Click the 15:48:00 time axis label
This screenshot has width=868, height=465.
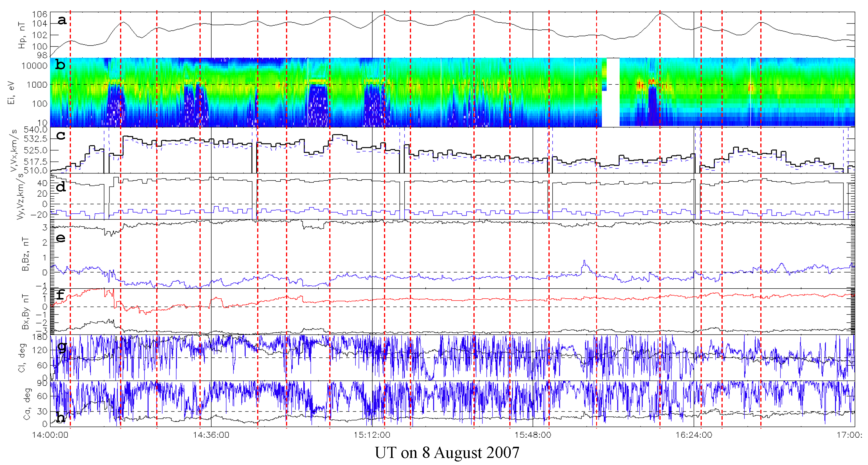[533, 435]
